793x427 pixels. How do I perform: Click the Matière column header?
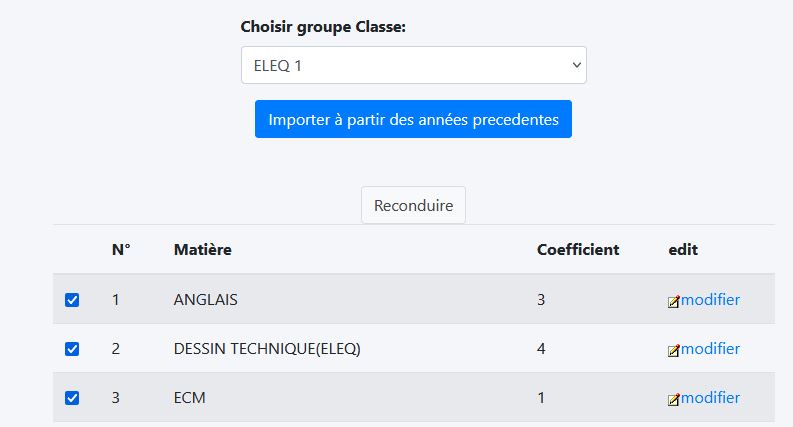[x=202, y=249]
